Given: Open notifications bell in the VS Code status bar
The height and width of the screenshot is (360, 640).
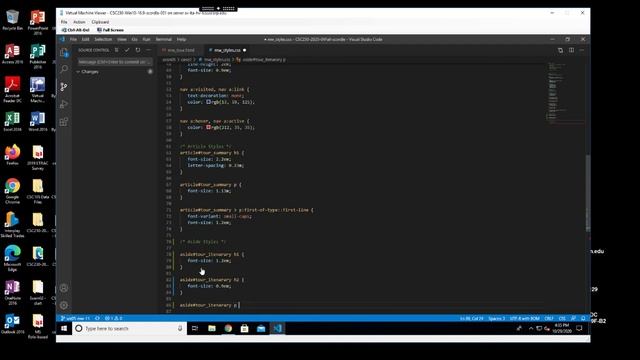Looking at the screenshot, I should pyautogui.click(x=583, y=318).
